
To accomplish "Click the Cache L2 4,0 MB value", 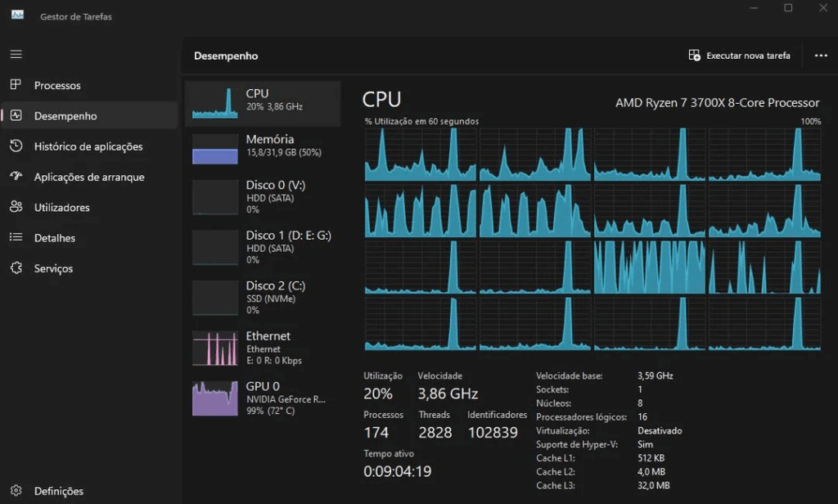I will tap(651, 472).
